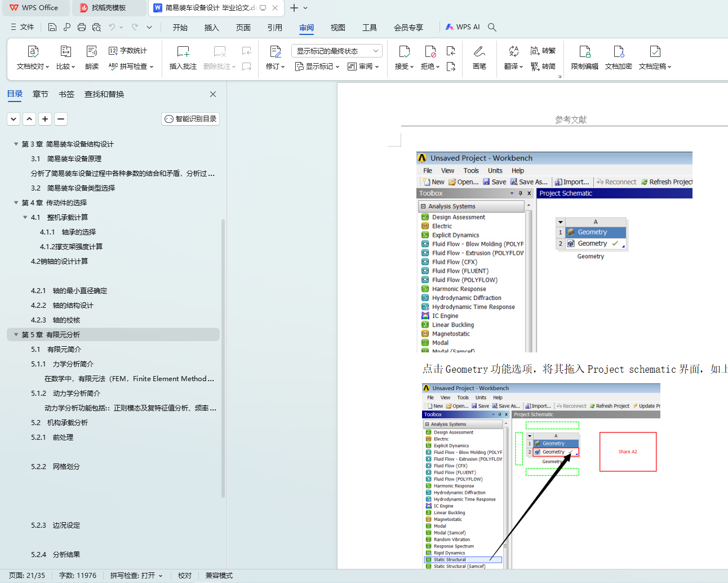Open the 文件 menu
728x583 pixels.
(x=23, y=27)
